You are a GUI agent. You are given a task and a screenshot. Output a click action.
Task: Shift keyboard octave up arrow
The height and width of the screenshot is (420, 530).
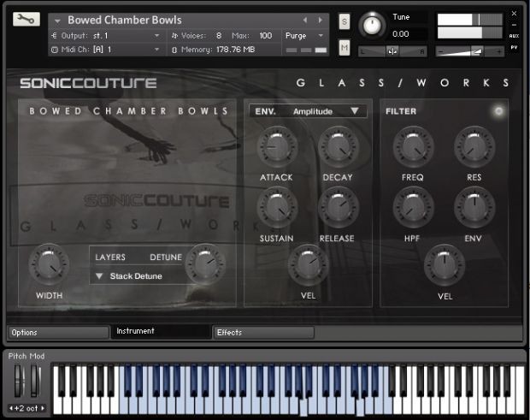click(x=43, y=408)
